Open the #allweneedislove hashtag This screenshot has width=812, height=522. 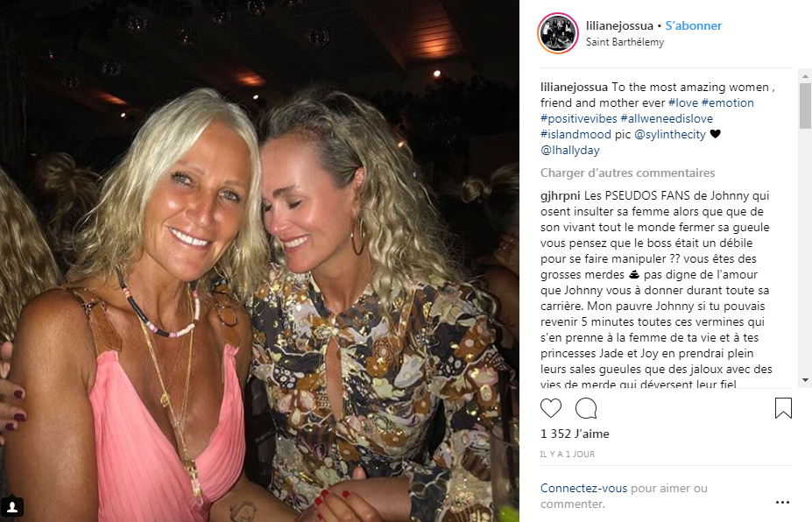click(667, 118)
